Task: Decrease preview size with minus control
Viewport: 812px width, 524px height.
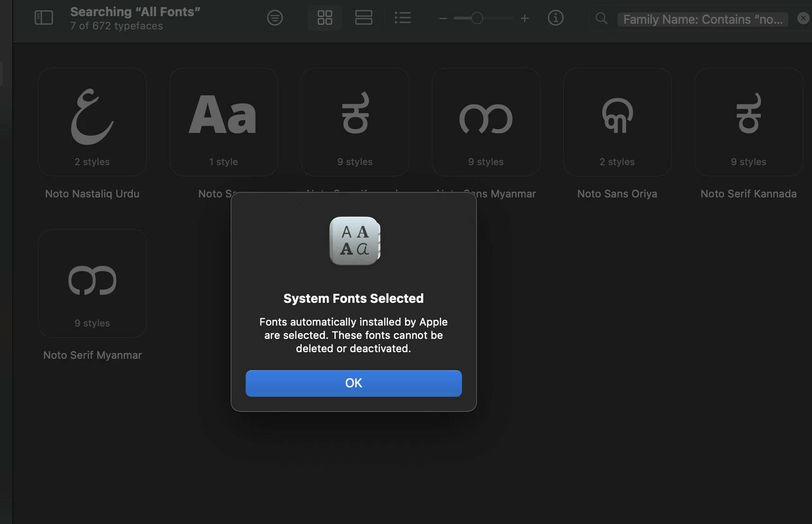Action: 443,18
